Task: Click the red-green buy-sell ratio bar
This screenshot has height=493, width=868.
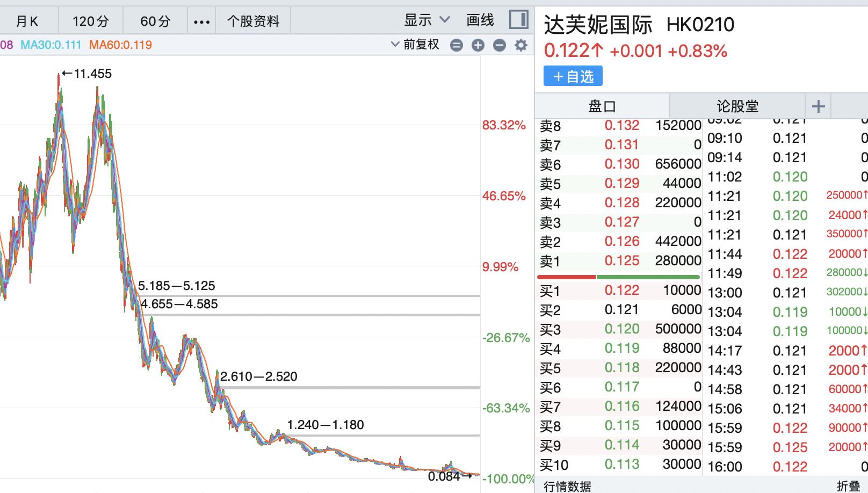Action: tap(620, 276)
